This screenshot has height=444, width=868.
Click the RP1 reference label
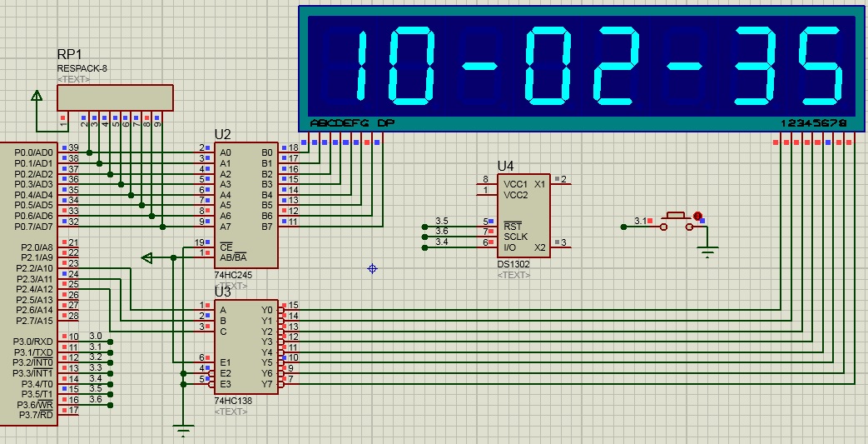70,54
